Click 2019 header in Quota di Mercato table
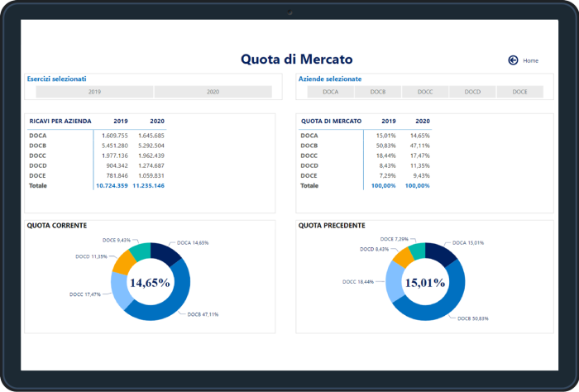This screenshot has width=579, height=392. 388,121
